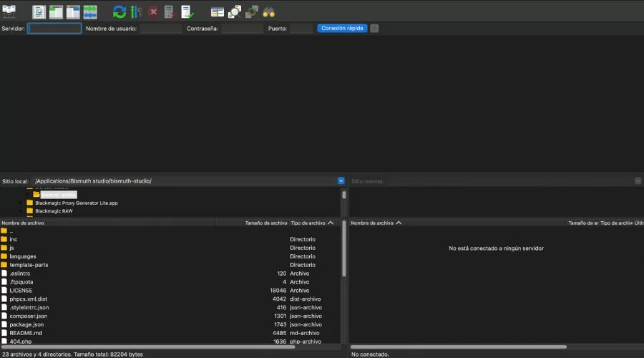This screenshot has height=358, width=644.
Task: Open the quick connect history dropdown arrow
Action: pyautogui.click(x=374, y=29)
